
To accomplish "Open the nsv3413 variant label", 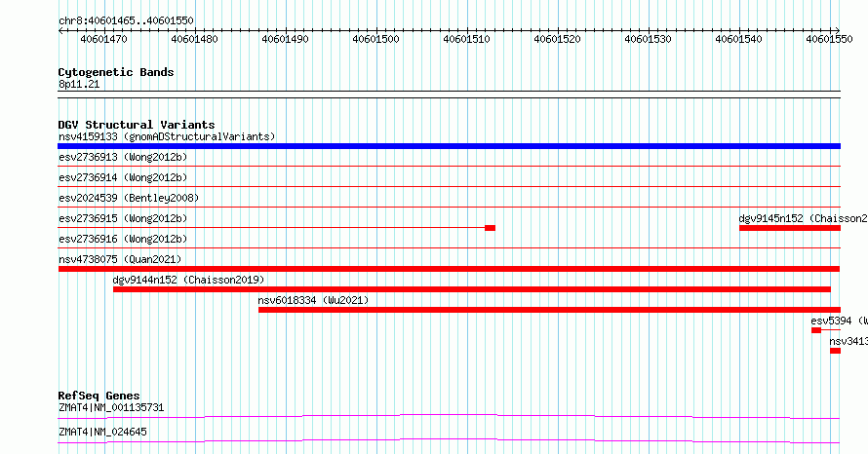I will 848,341.
